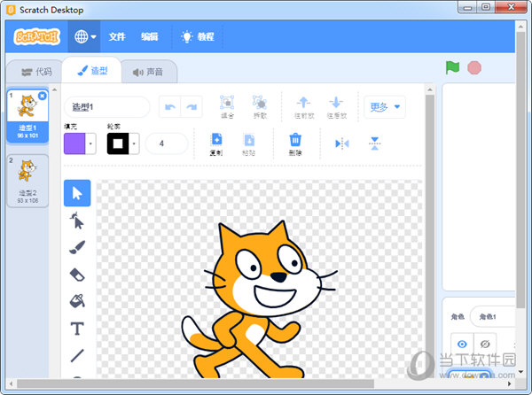Screen dimensions: 532x395
Task: Select costume thumbnail 造型2
Action: point(27,181)
